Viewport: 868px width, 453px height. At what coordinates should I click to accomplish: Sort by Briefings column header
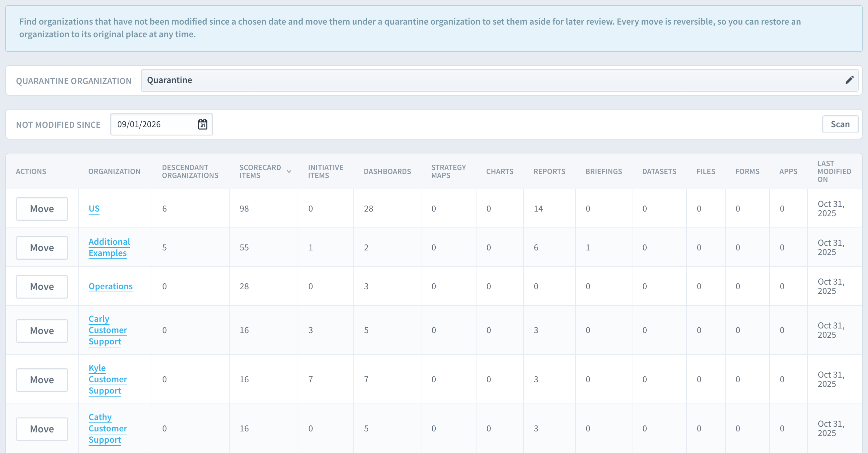604,171
